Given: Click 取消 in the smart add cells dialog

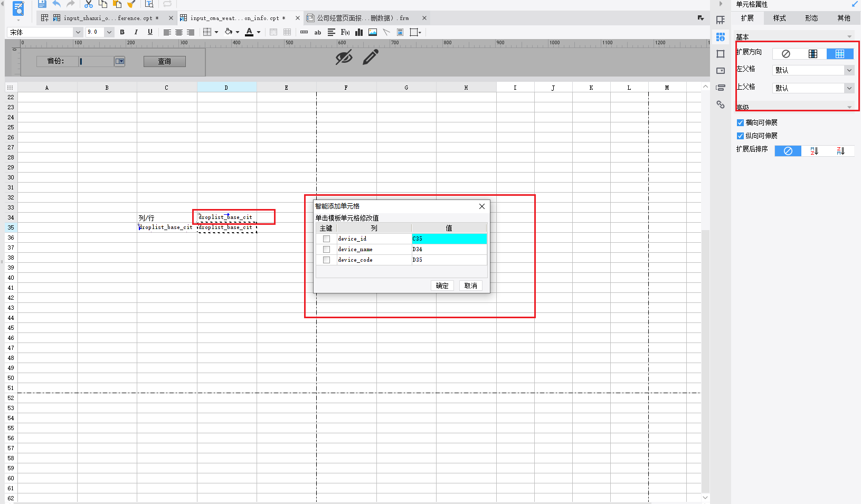Looking at the screenshot, I should [471, 286].
